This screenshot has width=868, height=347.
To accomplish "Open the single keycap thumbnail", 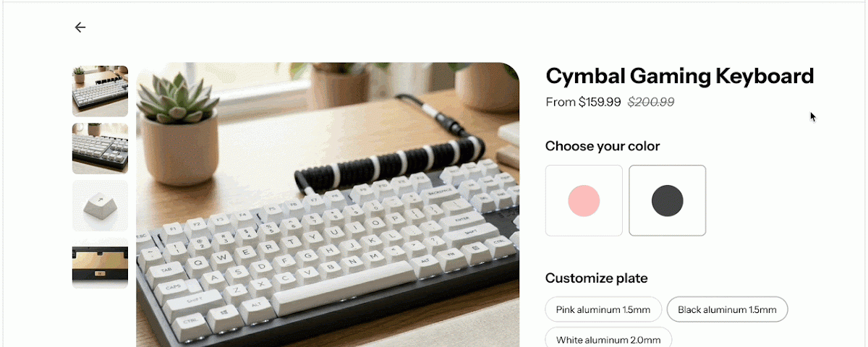I will pyautogui.click(x=100, y=206).
